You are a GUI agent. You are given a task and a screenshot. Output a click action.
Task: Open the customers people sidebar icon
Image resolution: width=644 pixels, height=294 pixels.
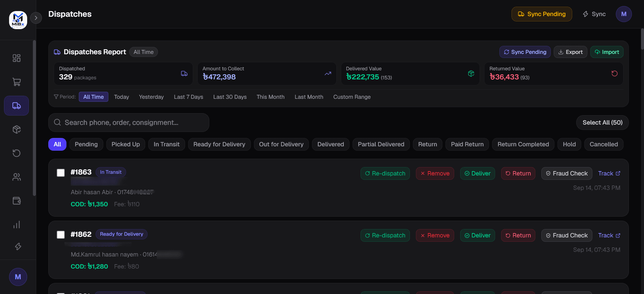coord(16,177)
